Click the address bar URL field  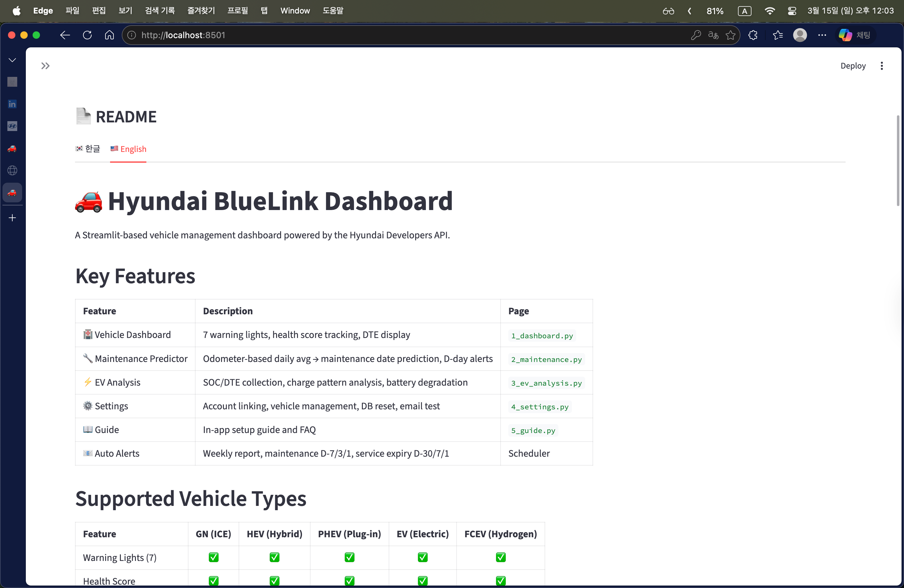pyautogui.click(x=182, y=35)
